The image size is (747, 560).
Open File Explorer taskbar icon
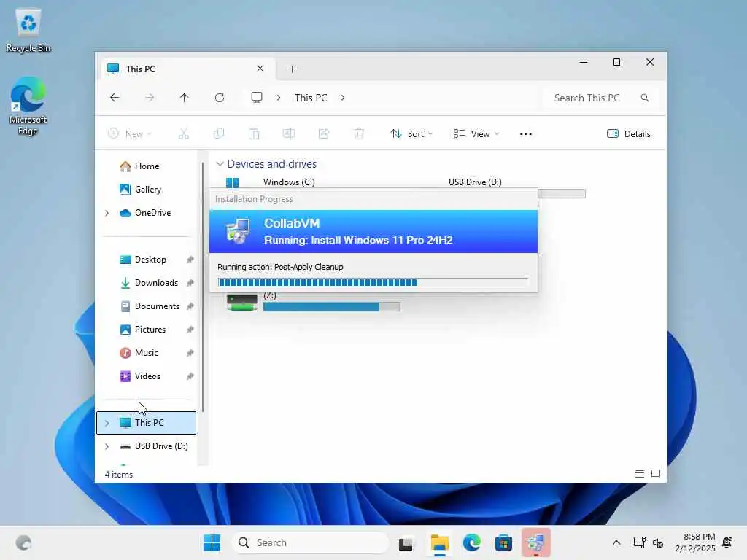(440, 542)
